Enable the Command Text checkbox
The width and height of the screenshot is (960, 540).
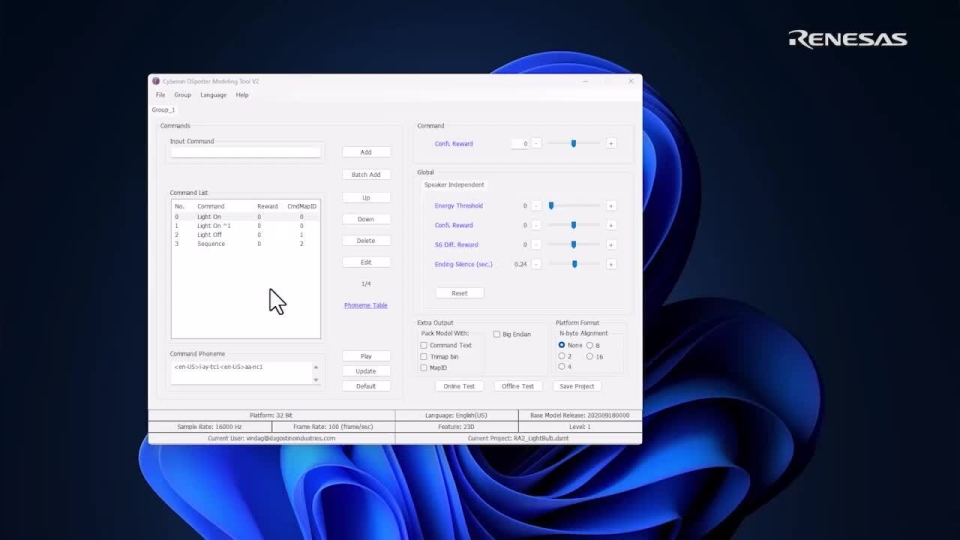point(424,345)
